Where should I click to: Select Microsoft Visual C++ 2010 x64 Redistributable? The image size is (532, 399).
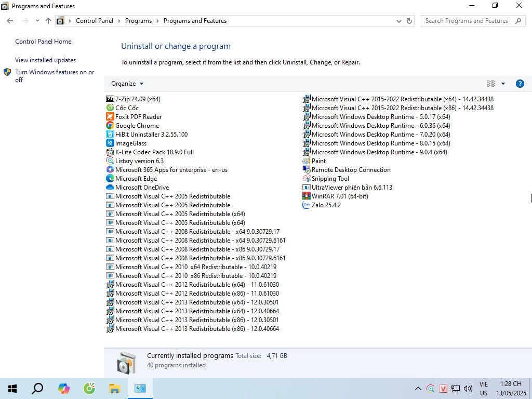coord(191,267)
